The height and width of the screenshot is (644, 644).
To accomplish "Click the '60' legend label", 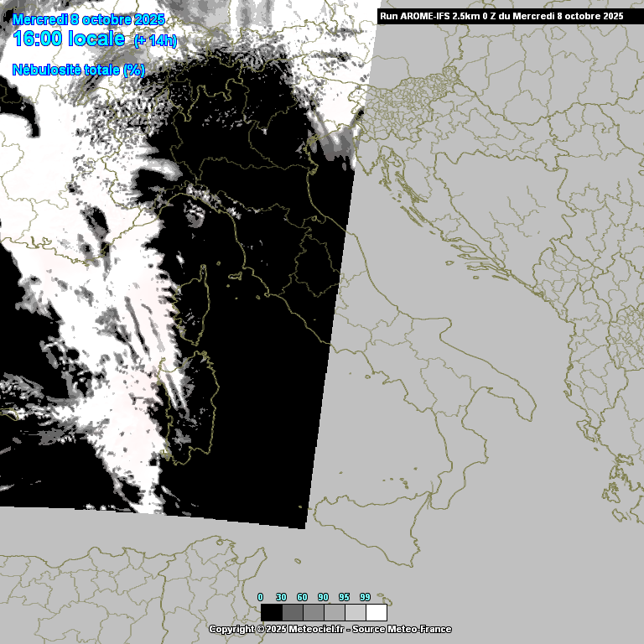I will (x=302, y=597).
